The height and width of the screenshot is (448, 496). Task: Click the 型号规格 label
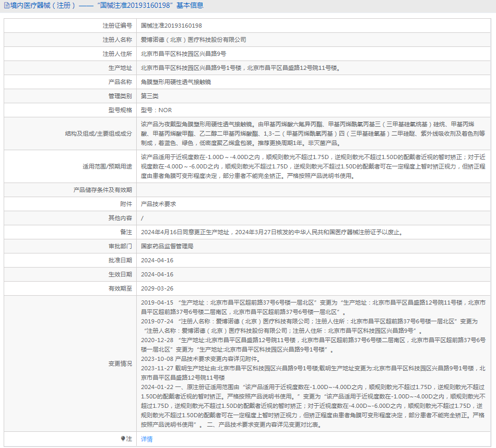coord(120,110)
